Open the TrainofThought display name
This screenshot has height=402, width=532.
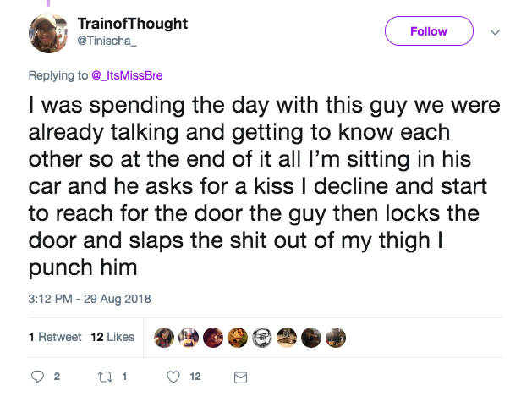(133, 24)
